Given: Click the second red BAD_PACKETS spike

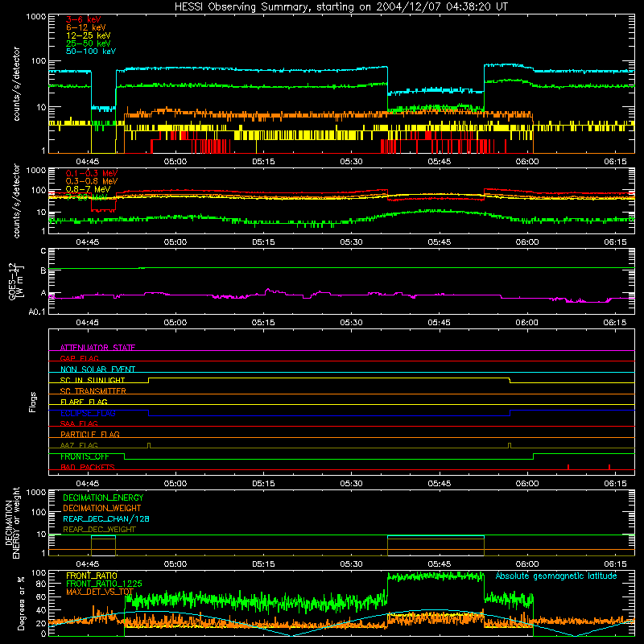Looking at the screenshot, I should click(x=609, y=467).
